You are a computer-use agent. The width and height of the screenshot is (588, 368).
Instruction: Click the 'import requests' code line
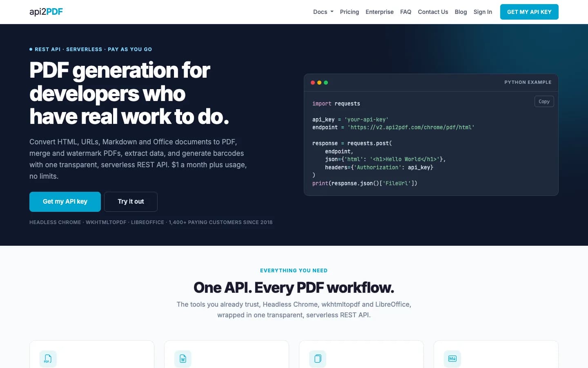click(x=336, y=103)
